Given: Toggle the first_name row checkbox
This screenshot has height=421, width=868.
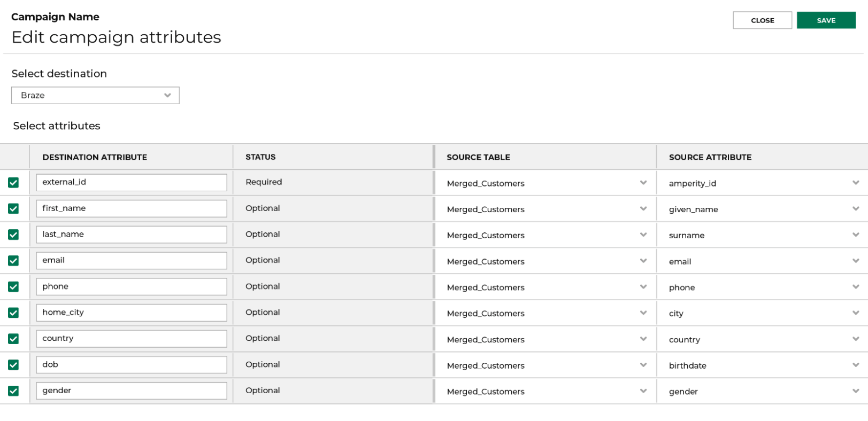Looking at the screenshot, I should pyautogui.click(x=13, y=209).
